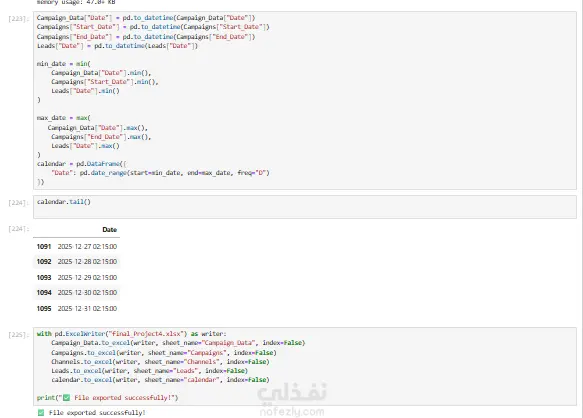Viewport: 583px width, 418px height.
Task: Click the 'min_date = min(' code line
Action: (x=63, y=64)
